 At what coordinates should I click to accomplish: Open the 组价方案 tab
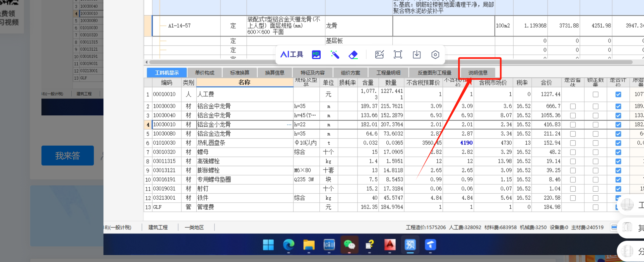tap(350, 73)
